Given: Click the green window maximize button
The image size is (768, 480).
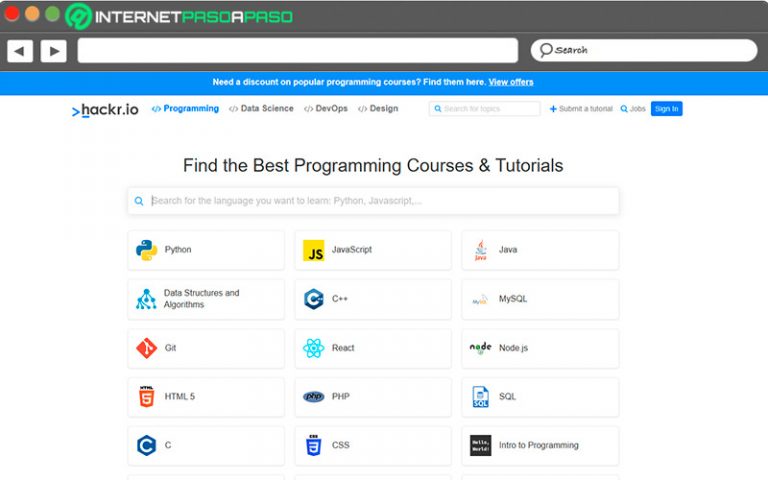Looking at the screenshot, I should pos(52,13).
